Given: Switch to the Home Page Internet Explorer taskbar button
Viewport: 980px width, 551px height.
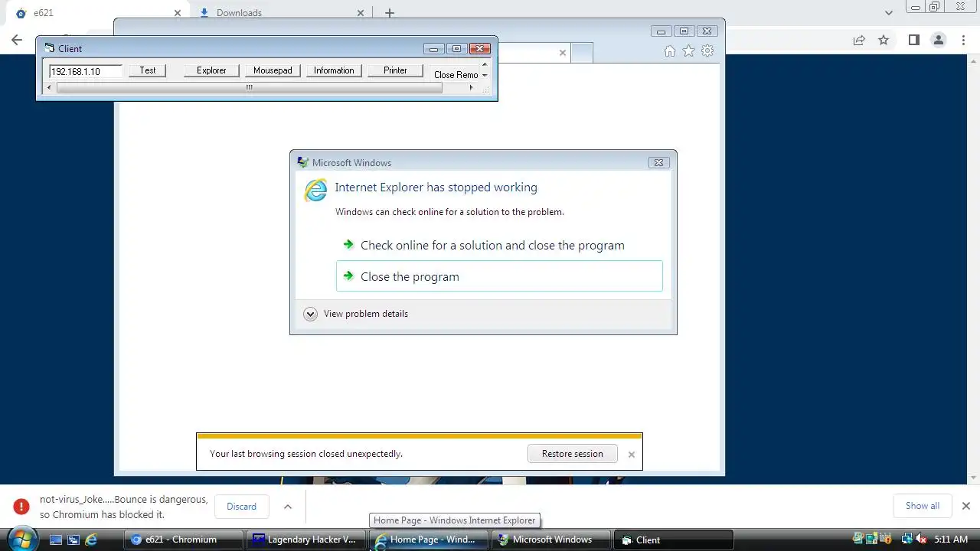Looking at the screenshot, I should pos(429,540).
